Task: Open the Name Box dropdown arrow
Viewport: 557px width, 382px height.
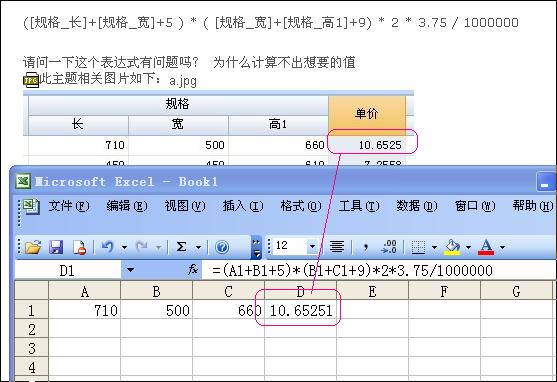Action: pos(130,270)
